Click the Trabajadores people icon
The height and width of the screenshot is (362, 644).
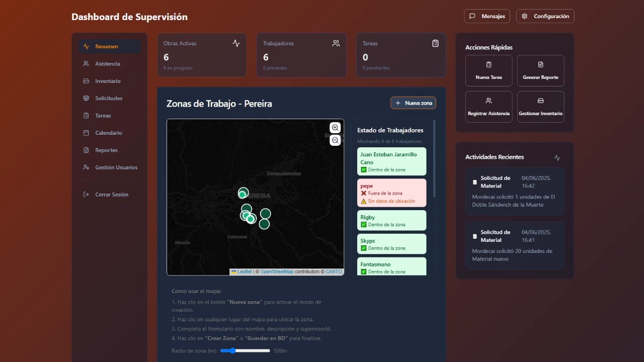click(336, 44)
